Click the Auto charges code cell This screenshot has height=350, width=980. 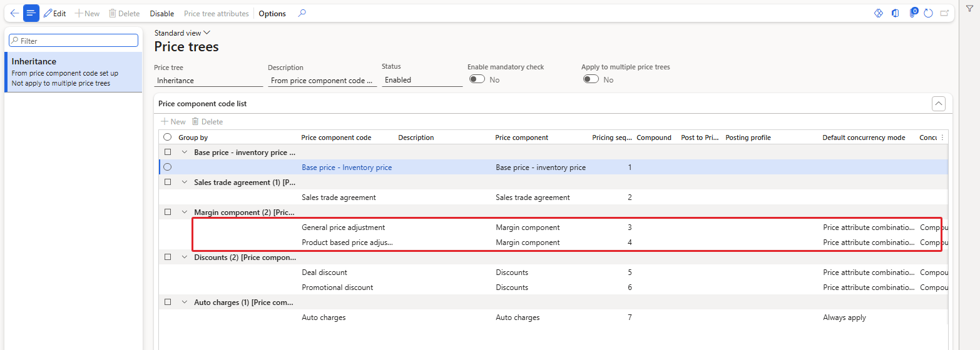pyautogui.click(x=324, y=317)
